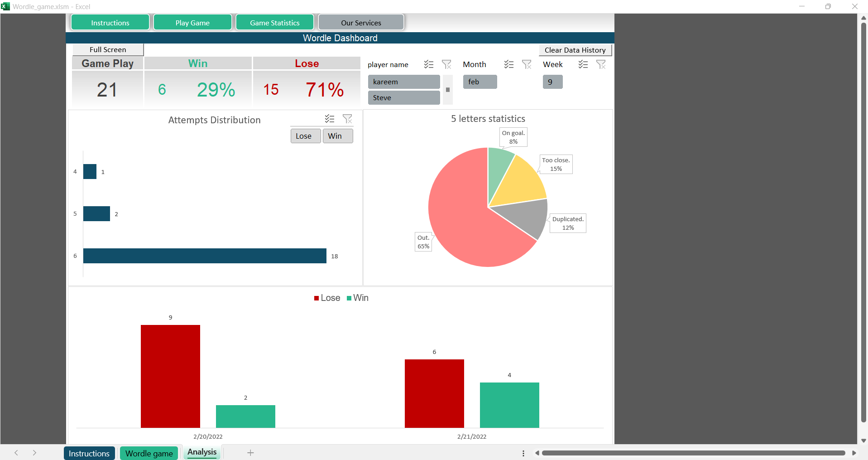
Task: Clear filter icon on player name slicer
Action: point(446,64)
